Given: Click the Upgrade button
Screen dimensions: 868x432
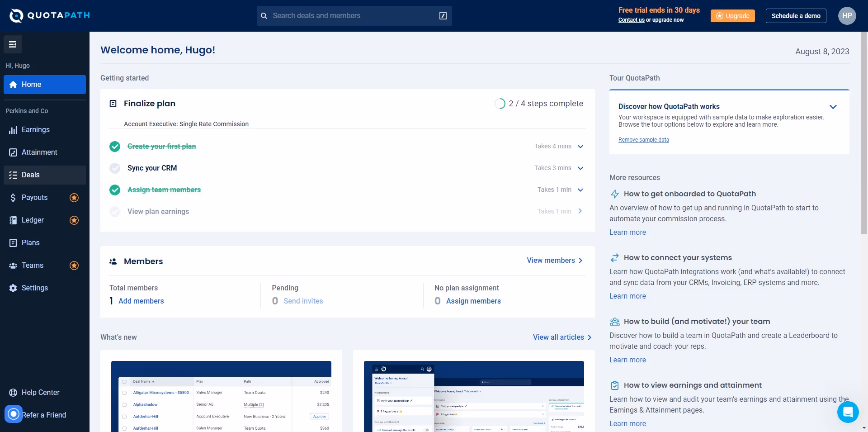Looking at the screenshot, I should pyautogui.click(x=732, y=16).
